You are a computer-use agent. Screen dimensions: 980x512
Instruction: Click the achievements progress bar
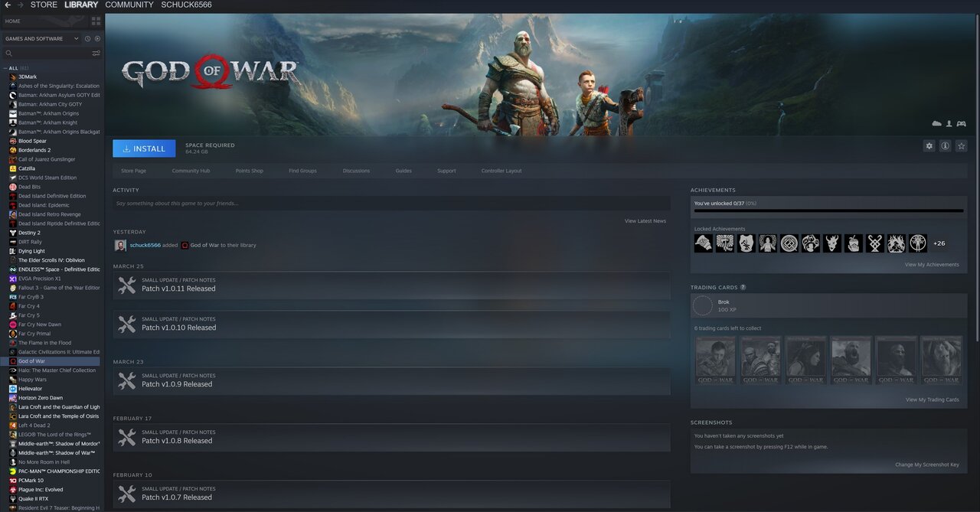pos(827,210)
